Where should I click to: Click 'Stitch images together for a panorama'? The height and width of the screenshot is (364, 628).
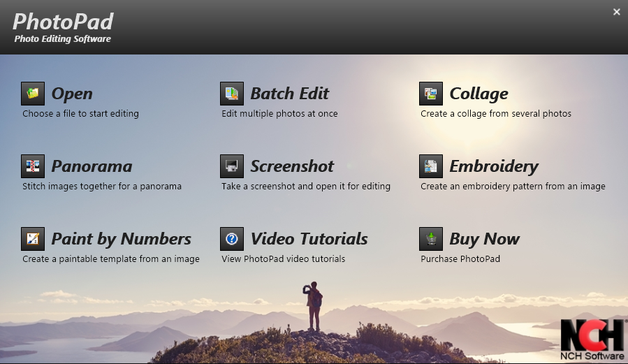[x=102, y=187]
